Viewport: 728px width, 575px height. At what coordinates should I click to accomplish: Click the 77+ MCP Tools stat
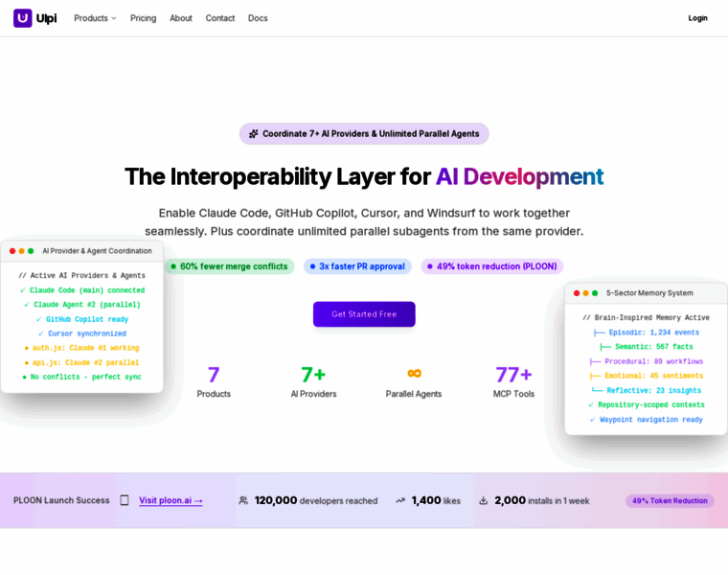click(513, 381)
